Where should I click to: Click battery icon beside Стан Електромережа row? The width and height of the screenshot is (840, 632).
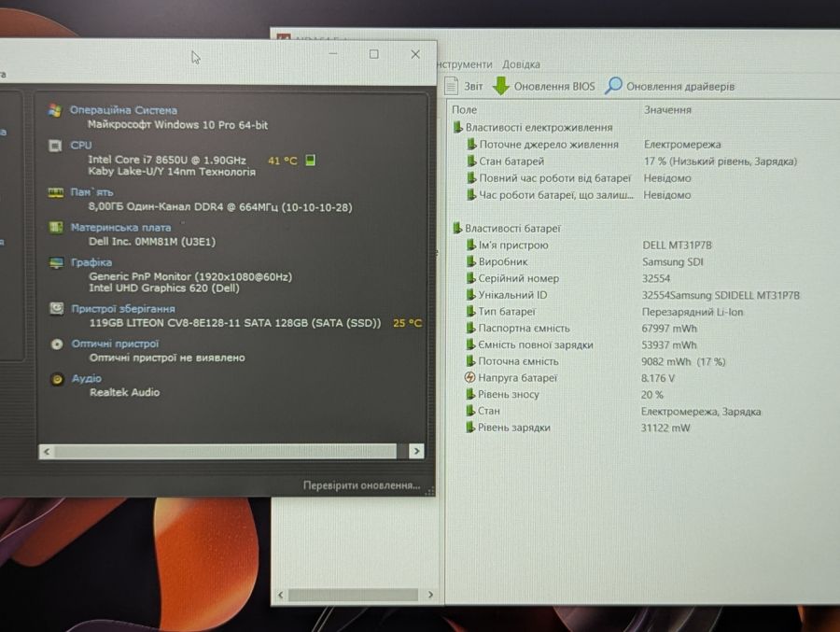click(469, 411)
